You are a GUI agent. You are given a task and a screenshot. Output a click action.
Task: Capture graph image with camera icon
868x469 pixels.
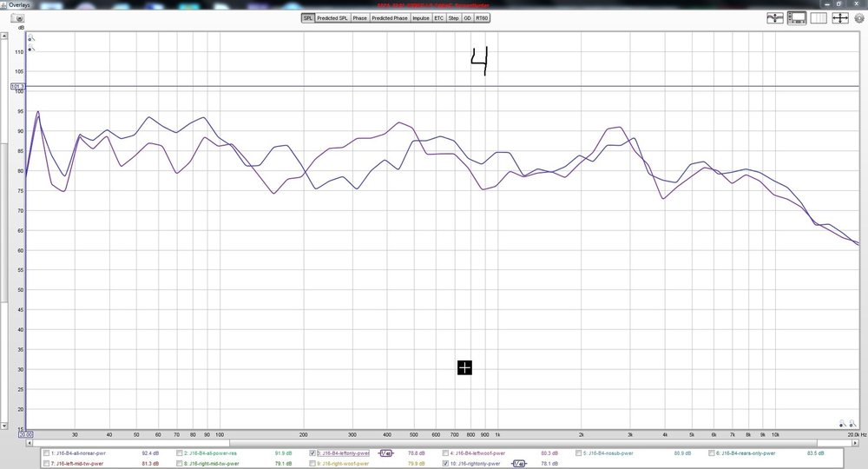17,18
